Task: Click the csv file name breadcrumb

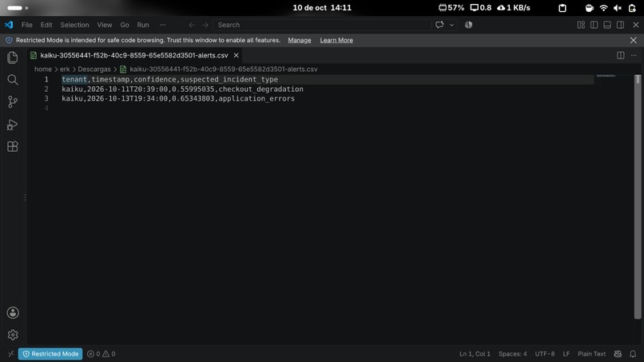Action: (224, 69)
